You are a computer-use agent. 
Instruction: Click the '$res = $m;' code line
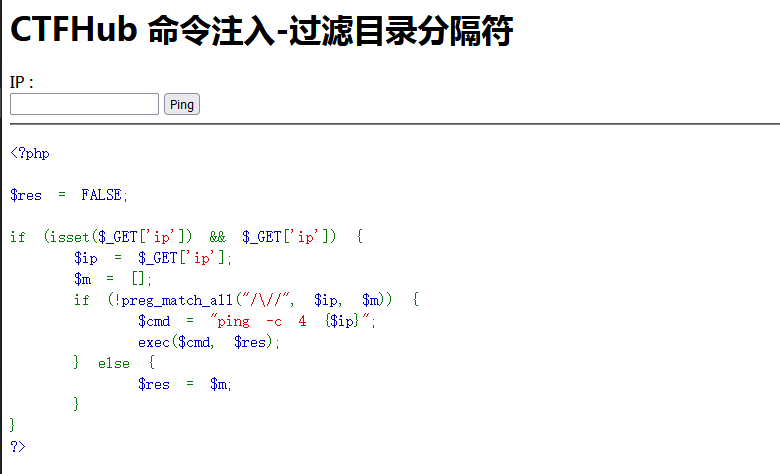(185, 384)
